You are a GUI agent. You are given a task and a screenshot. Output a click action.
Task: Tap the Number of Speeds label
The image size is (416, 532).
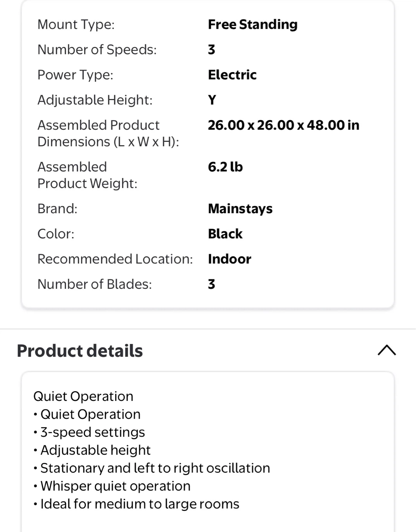(97, 50)
